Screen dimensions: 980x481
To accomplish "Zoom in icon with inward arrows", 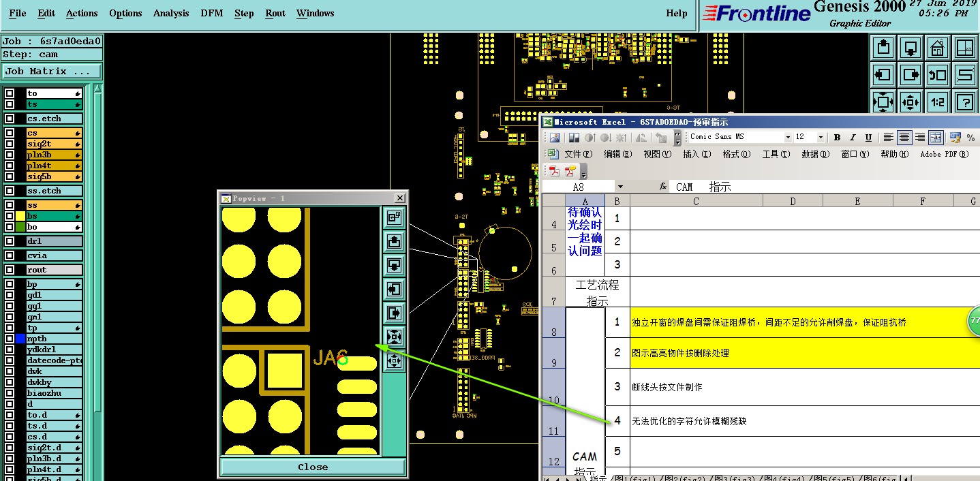I will click(883, 102).
